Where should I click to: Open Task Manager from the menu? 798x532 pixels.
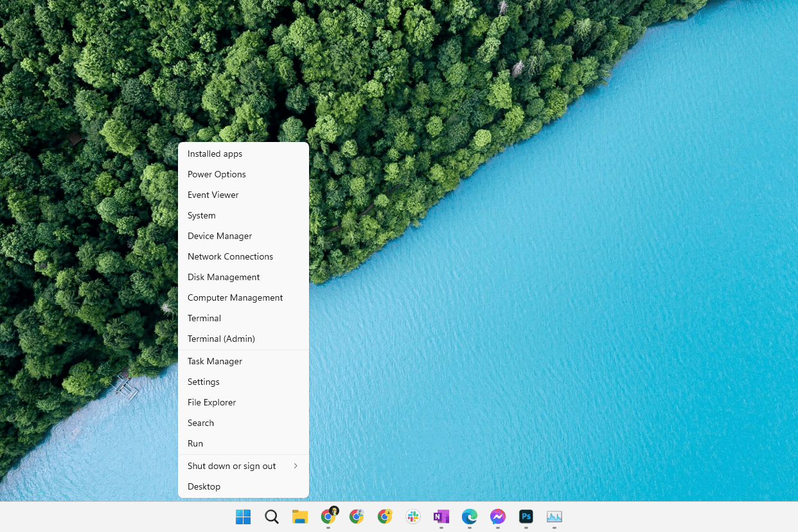244,361
